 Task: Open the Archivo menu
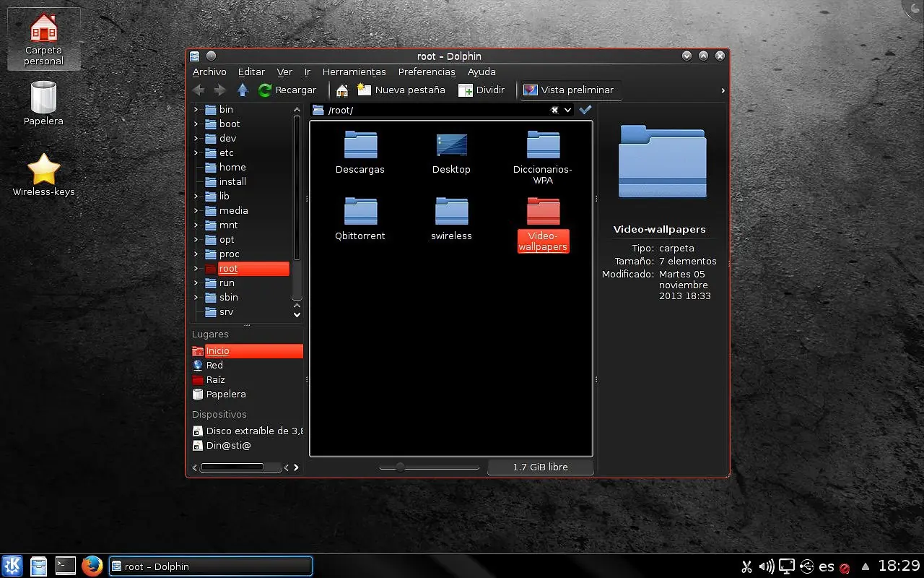tap(209, 72)
